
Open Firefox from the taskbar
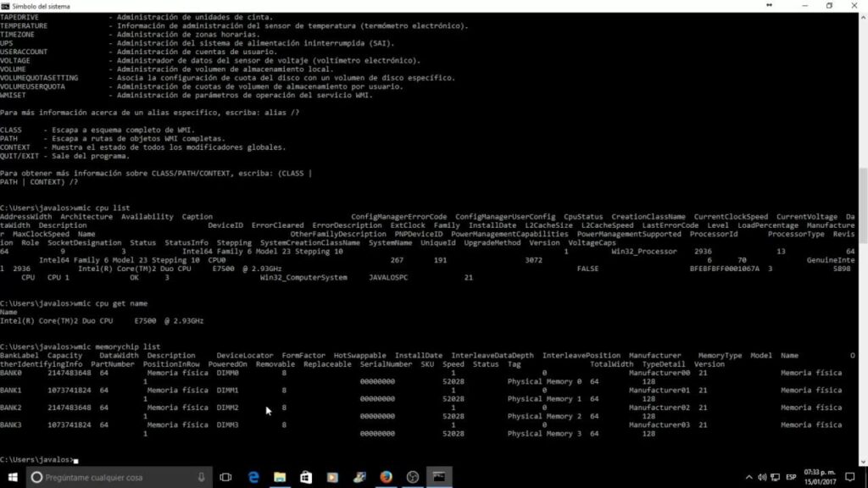click(x=384, y=477)
